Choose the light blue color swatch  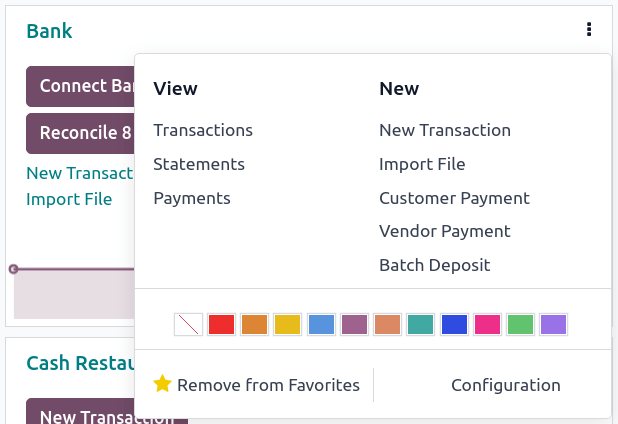pos(321,324)
